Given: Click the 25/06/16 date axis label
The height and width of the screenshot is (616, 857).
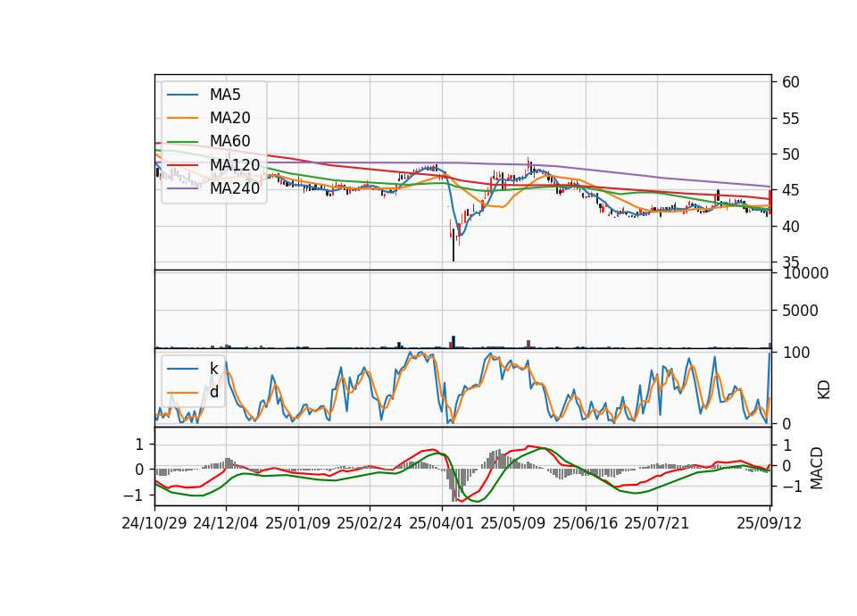Looking at the screenshot, I should tap(586, 523).
